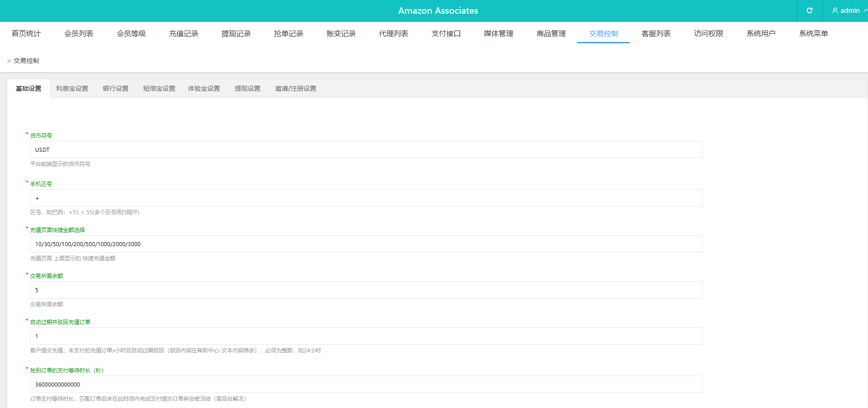The width and height of the screenshot is (868, 408).
Task: Open the 商品管理 menu
Action: point(551,33)
